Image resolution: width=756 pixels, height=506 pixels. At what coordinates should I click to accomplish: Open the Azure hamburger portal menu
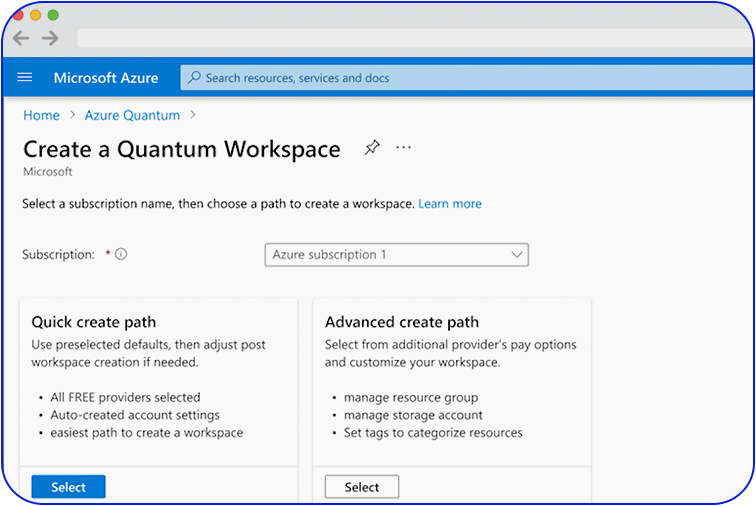point(25,77)
